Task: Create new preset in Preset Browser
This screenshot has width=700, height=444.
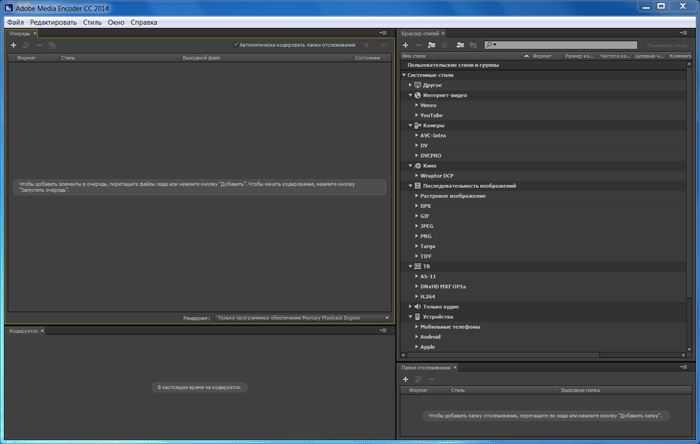Action: pyautogui.click(x=405, y=45)
